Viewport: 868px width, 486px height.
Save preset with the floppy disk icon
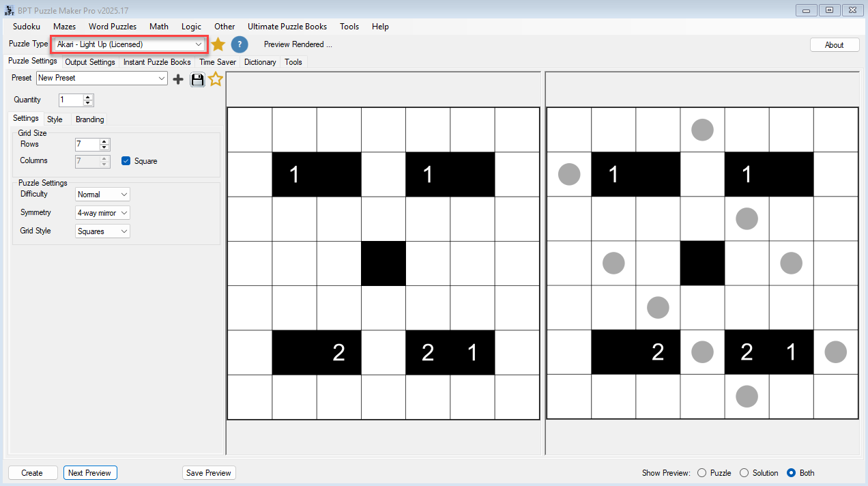(197, 79)
